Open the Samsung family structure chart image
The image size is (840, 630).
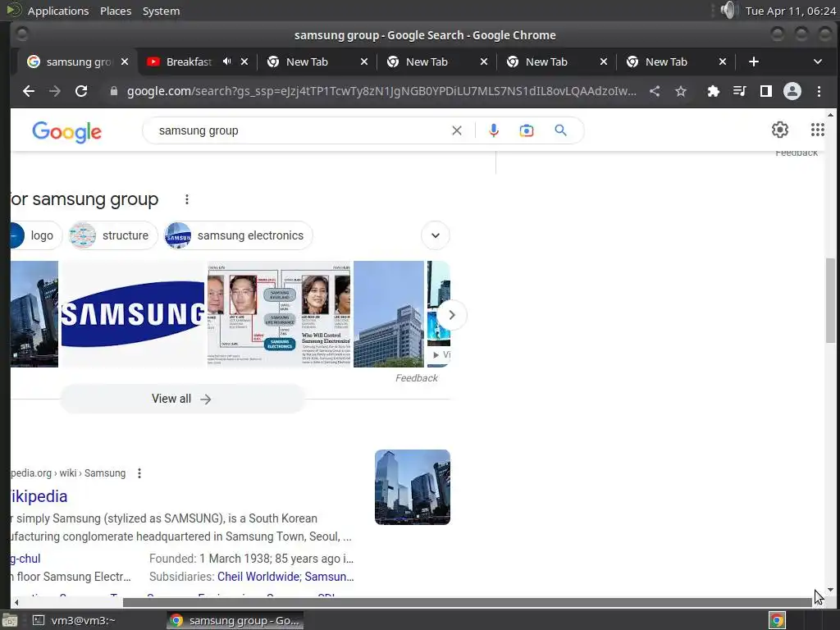tap(279, 314)
